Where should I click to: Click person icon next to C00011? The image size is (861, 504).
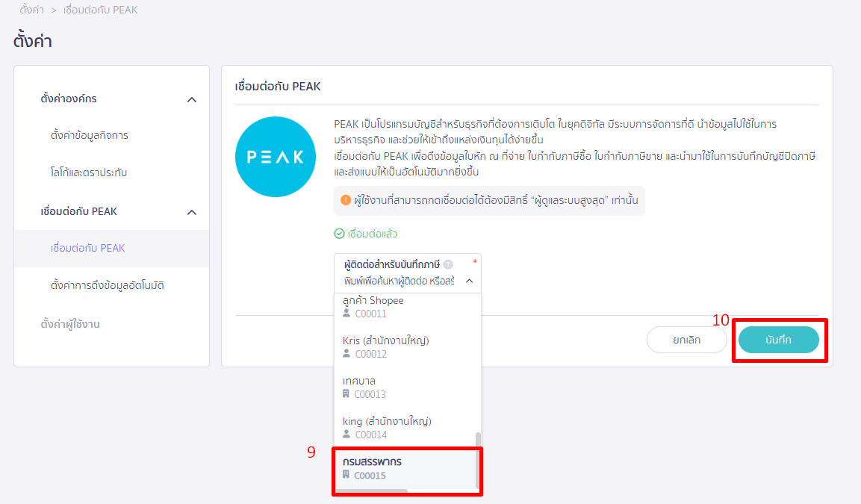[x=346, y=313]
